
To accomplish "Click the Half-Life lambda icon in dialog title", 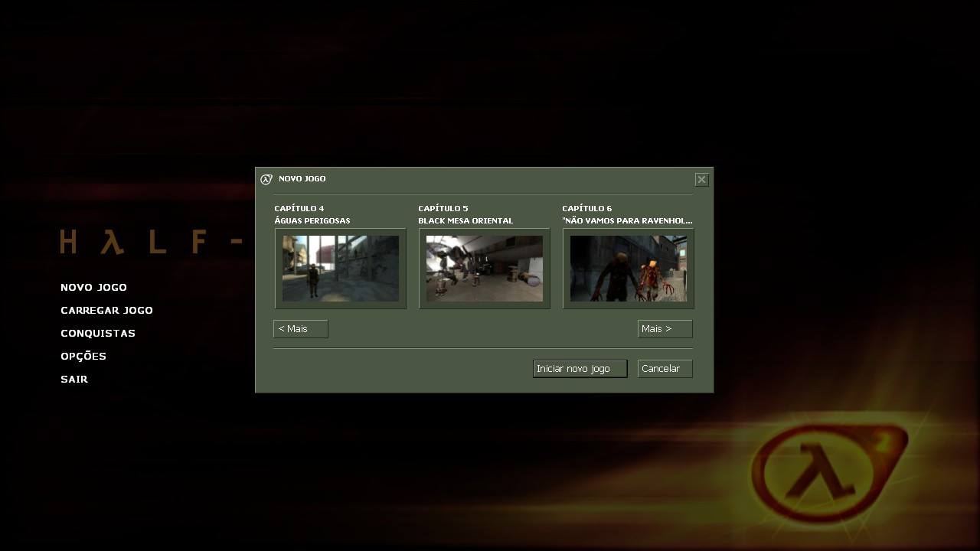I will [x=266, y=179].
